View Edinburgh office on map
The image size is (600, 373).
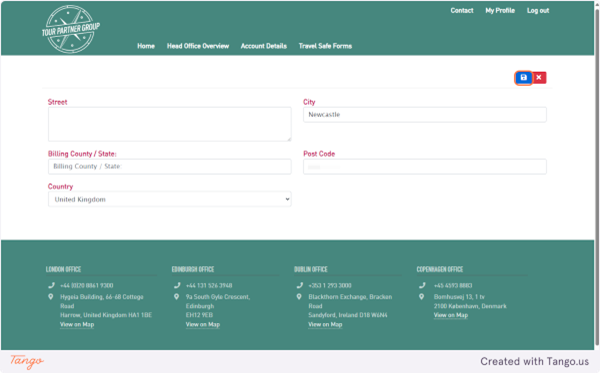tap(203, 324)
